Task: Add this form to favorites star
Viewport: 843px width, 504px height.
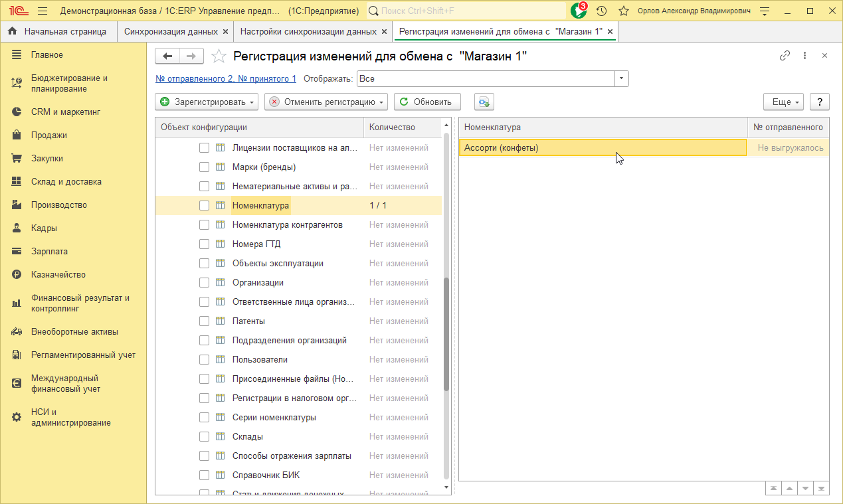Action: pos(219,56)
